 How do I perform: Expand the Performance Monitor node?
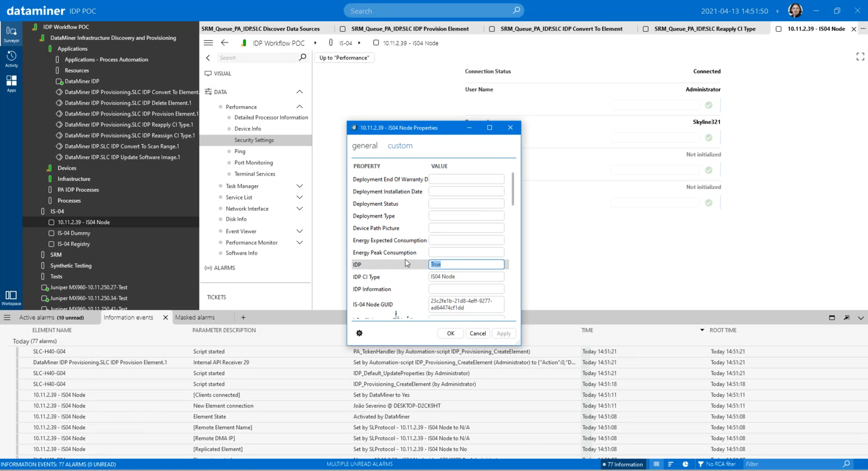point(300,243)
